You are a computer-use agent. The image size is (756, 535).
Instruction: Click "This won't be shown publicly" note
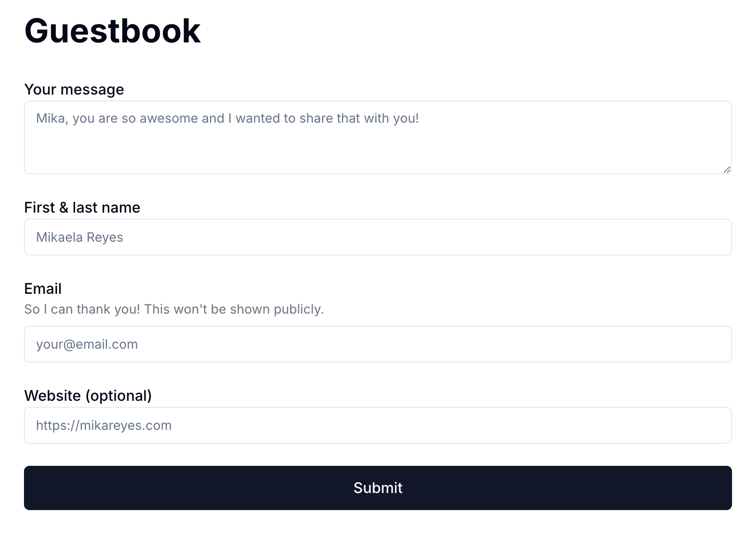coord(234,309)
